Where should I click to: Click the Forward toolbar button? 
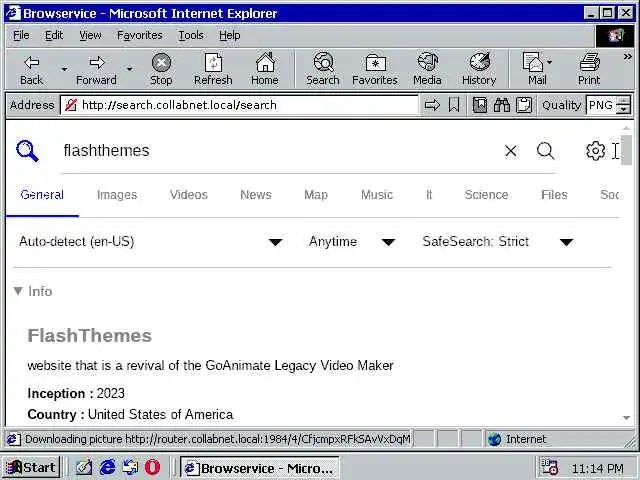click(96, 69)
